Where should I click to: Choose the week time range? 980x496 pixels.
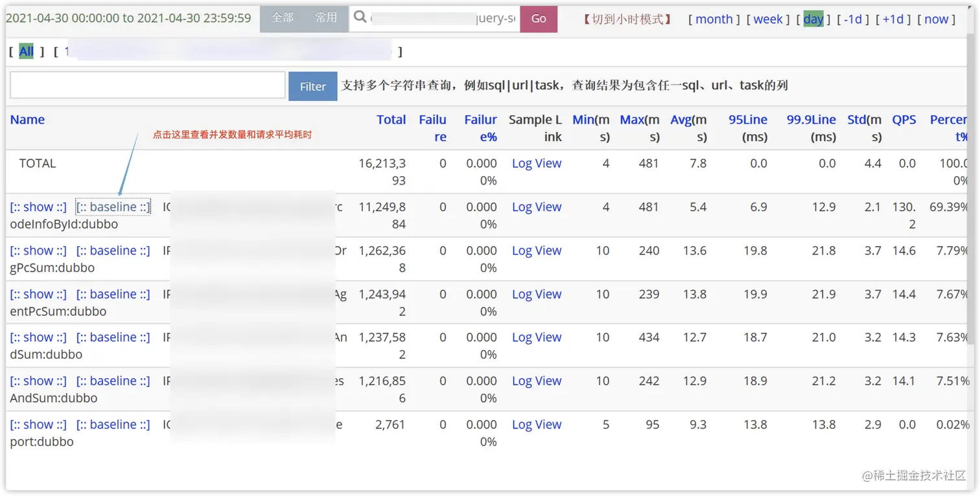[768, 19]
